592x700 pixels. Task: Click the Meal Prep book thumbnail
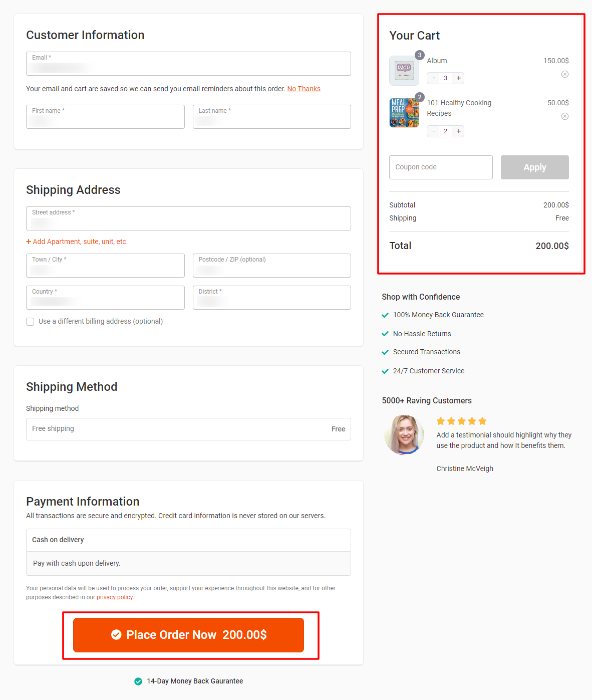coord(404,113)
